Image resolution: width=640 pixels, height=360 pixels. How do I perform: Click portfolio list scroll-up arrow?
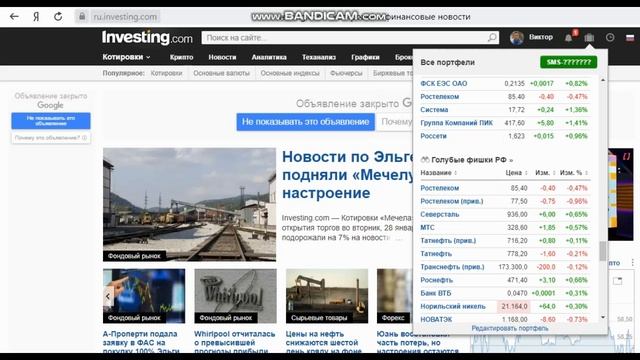[603, 80]
